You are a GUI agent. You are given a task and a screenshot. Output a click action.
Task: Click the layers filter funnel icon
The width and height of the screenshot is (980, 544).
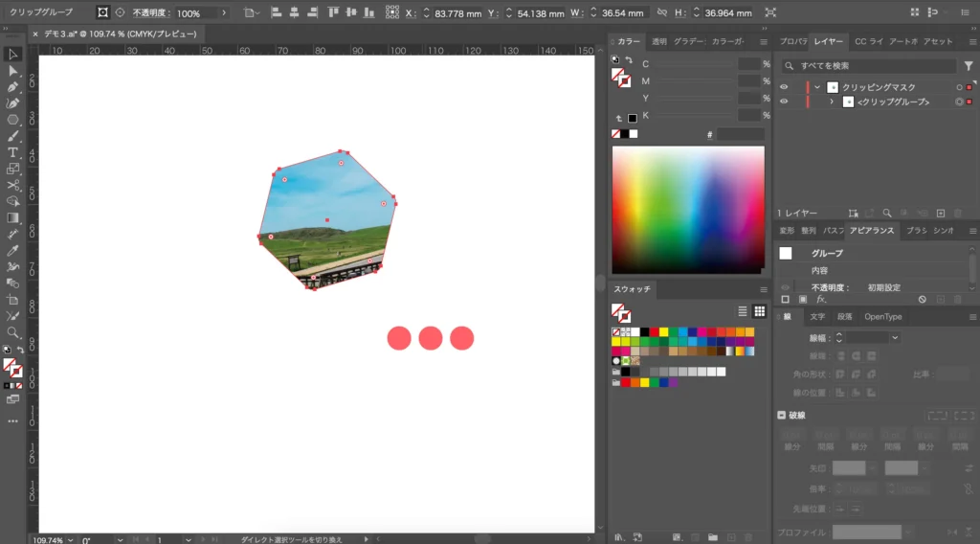coord(969,66)
